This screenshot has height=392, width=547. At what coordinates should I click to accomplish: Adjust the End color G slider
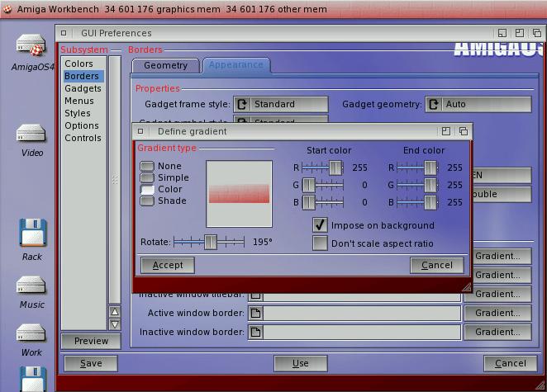417,185
